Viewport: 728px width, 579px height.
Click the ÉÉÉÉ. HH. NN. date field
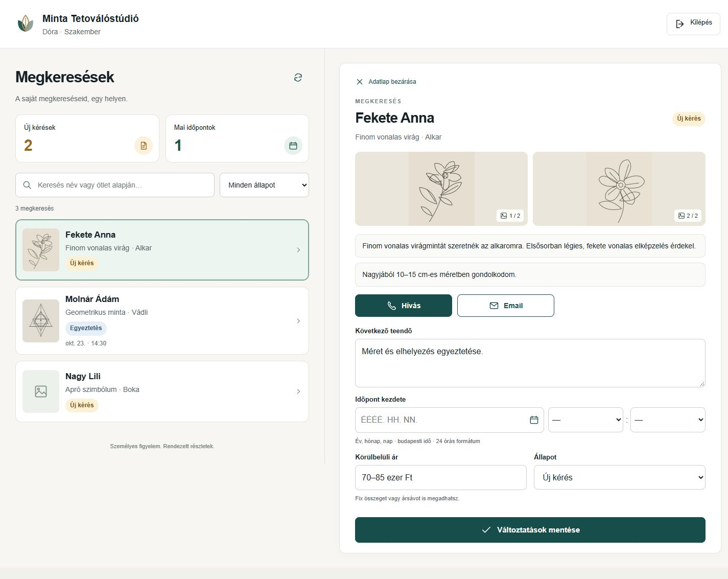click(x=450, y=420)
